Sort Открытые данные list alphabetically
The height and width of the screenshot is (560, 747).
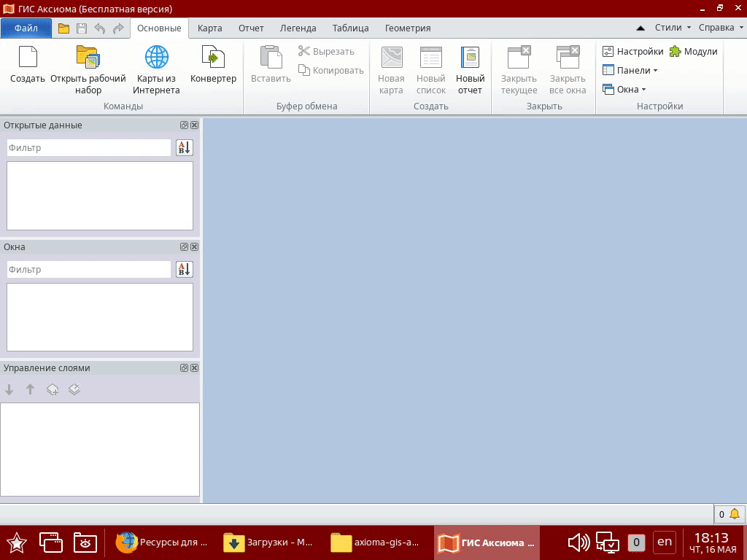[185, 147]
